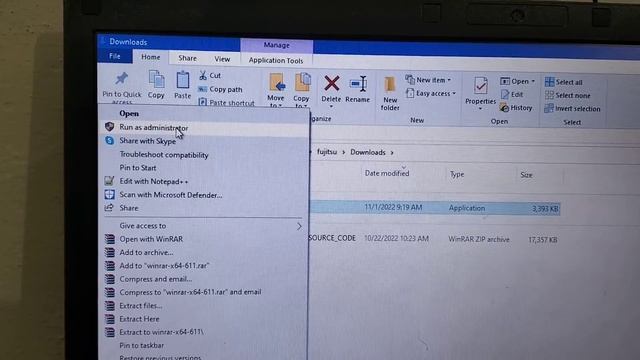Expand the chevron after Downloads breadcrumb
The height and width of the screenshot is (360, 640).
pyautogui.click(x=392, y=153)
